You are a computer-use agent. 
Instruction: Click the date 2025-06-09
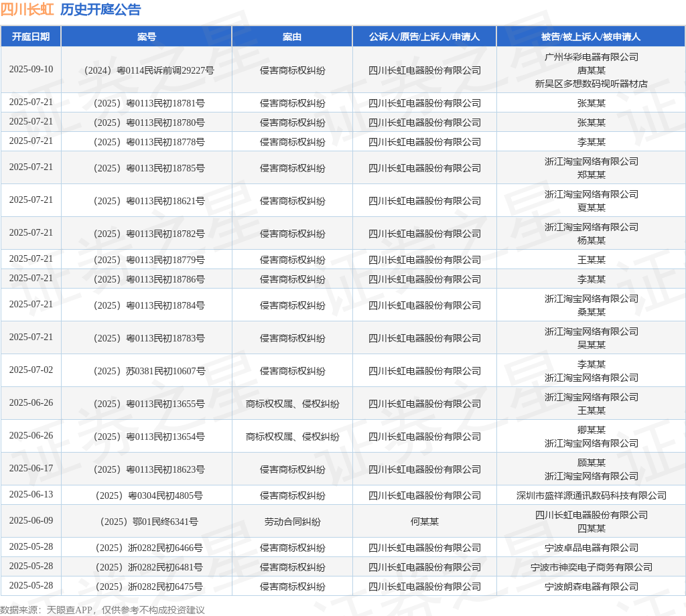pyautogui.click(x=31, y=521)
